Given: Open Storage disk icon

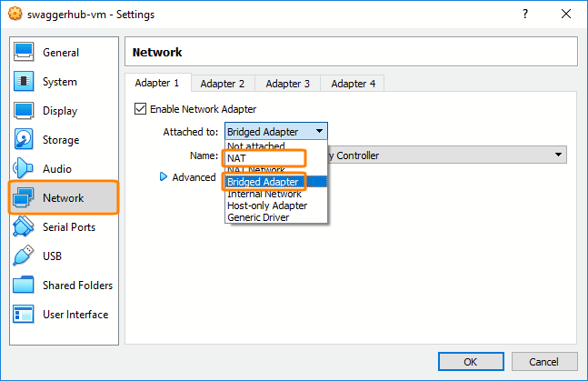Looking at the screenshot, I should [x=25, y=140].
